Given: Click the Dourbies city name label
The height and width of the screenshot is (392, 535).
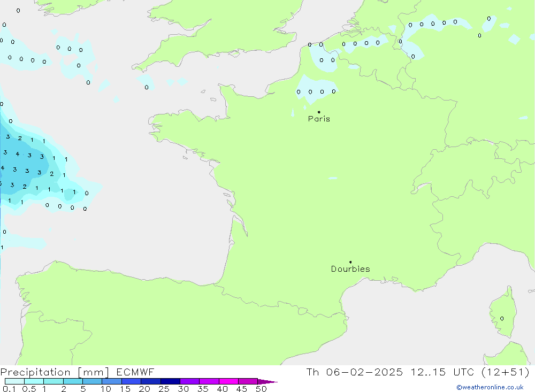Looking at the screenshot, I should pyautogui.click(x=350, y=269).
